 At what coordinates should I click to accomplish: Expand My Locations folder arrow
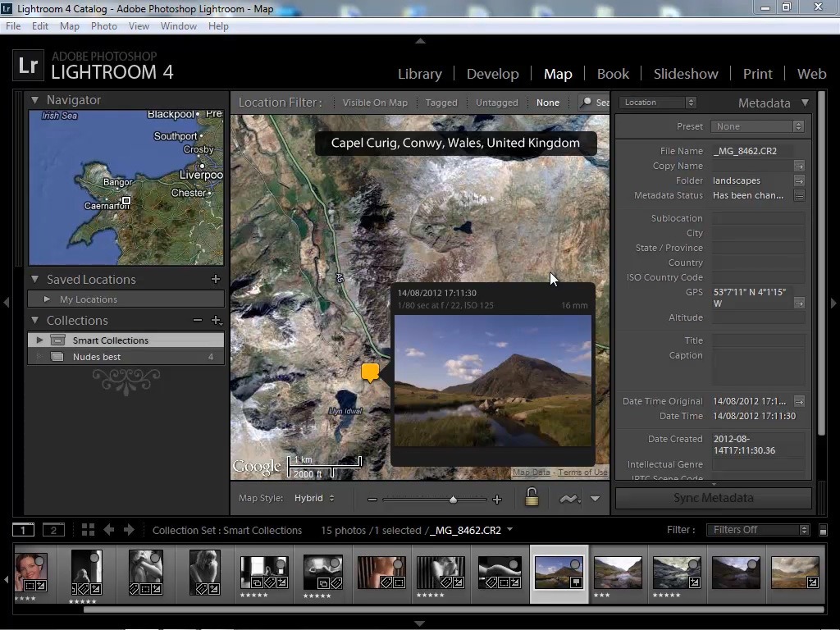[47, 299]
